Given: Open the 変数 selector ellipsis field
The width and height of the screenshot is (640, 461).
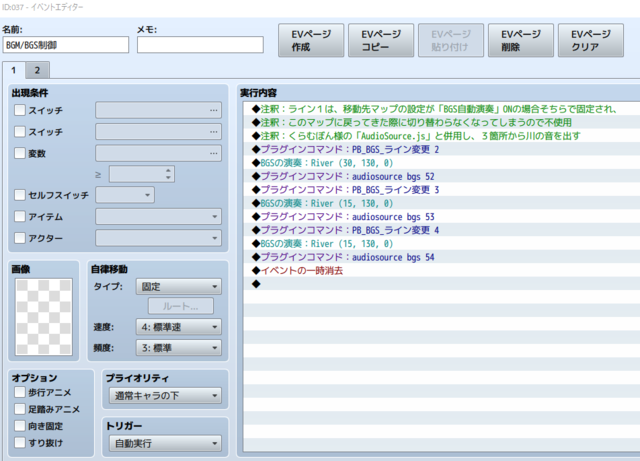Looking at the screenshot, I should (x=158, y=153).
